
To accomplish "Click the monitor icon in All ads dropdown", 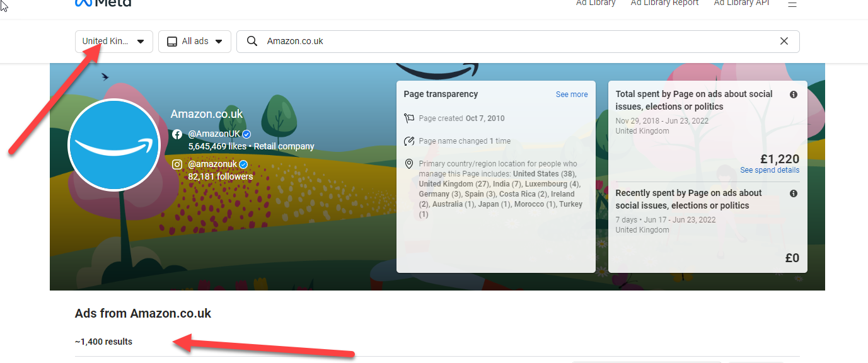I will [x=172, y=42].
